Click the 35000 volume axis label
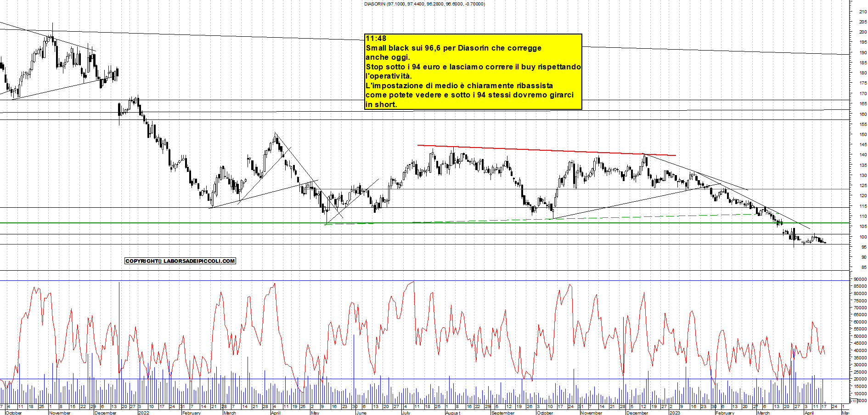868x415 pixels. pos(860,358)
